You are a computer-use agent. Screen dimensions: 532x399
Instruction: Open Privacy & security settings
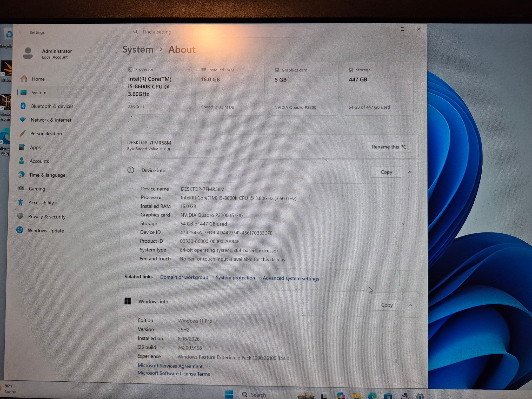pos(47,217)
